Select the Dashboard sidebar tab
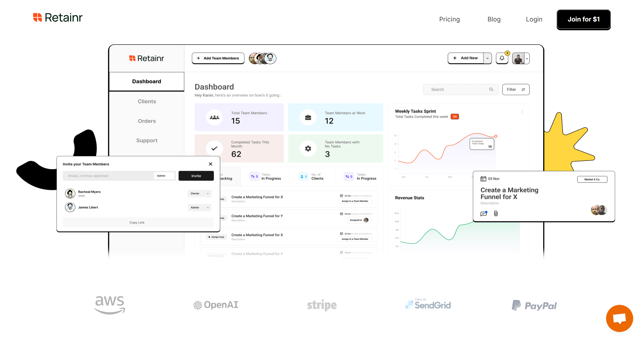Image resolution: width=644 pixels, height=341 pixels. (146, 81)
